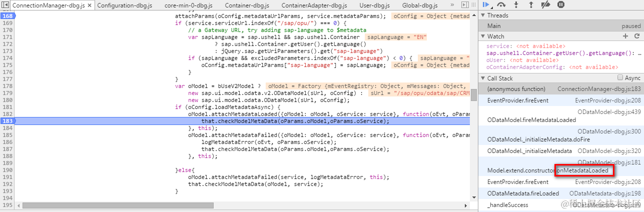Close the ConnectionManager-dbg.js tab
The image size is (644, 212).
coord(89,5)
